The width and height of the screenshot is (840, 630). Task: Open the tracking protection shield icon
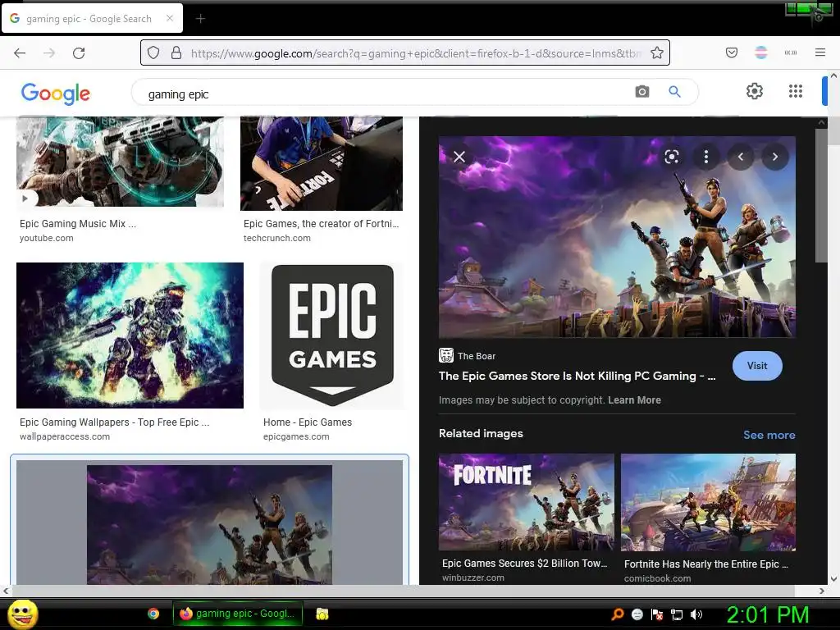tap(153, 52)
